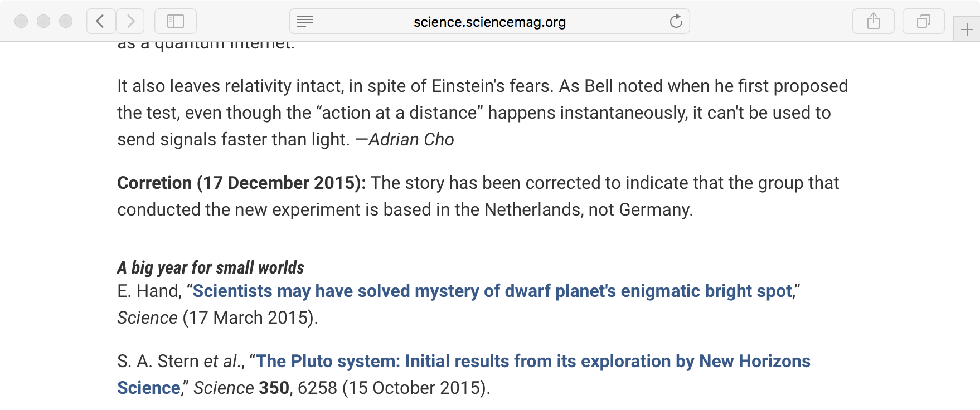
Task: Minimize the Safari window
Action: point(43,21)
